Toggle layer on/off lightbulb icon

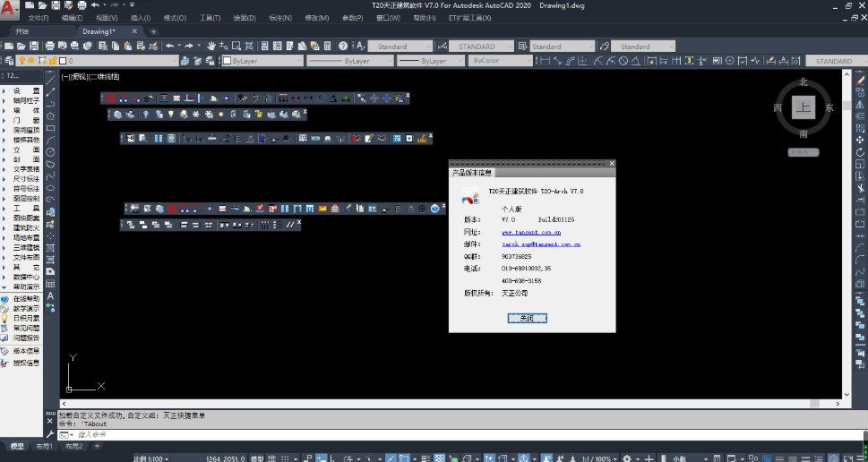(22, 61)
